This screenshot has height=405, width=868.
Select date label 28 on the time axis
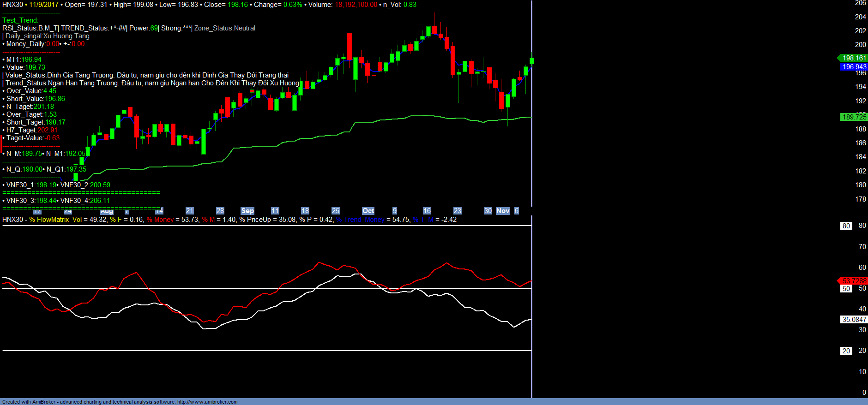pos(220,211)
